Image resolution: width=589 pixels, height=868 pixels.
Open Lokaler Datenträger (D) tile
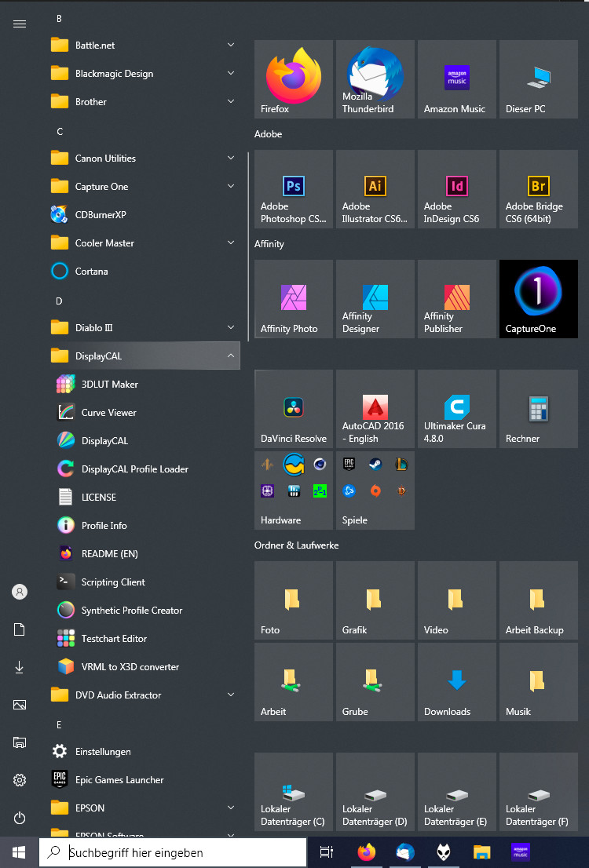375,792
